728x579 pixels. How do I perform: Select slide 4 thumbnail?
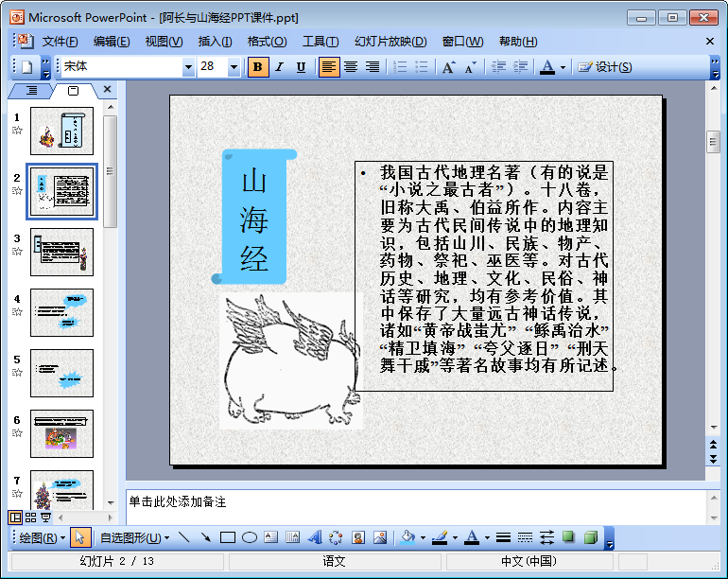61,313
